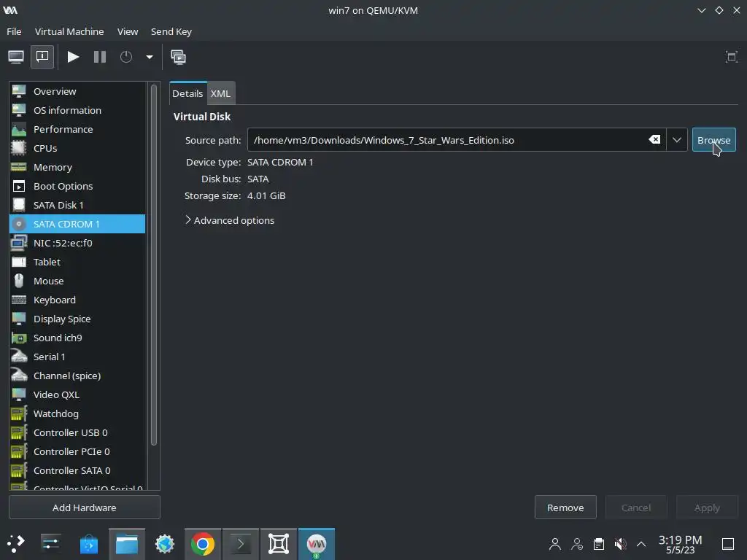Click the Show Desktop panel button
Screen dimensions: 747x560
728,544
